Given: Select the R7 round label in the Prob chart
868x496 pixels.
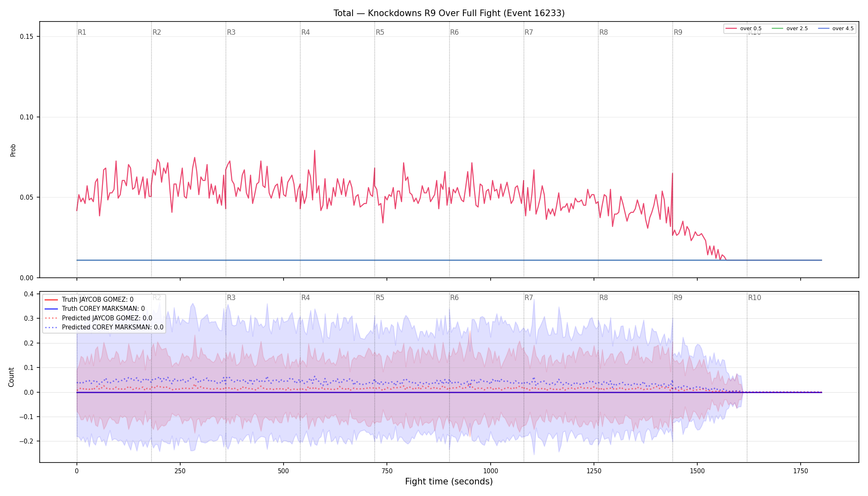Looking at the screenshot, I should (x=529, y=32).
